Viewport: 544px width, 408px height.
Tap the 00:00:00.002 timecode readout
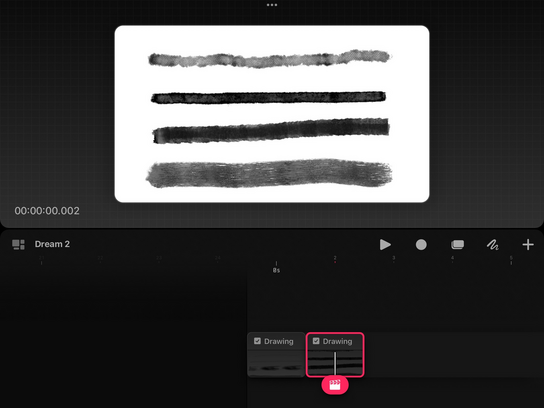pyautogui.click(x=47, y=211)
